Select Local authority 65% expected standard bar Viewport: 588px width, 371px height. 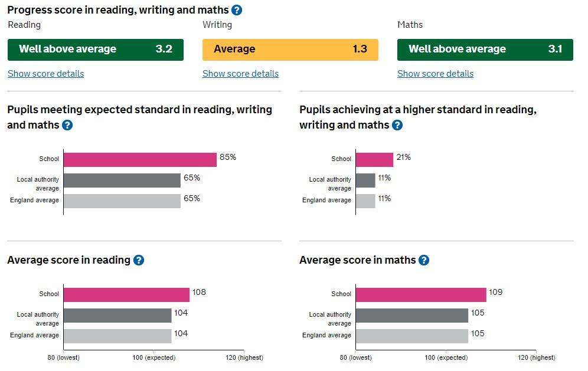[x=122, y=180]
